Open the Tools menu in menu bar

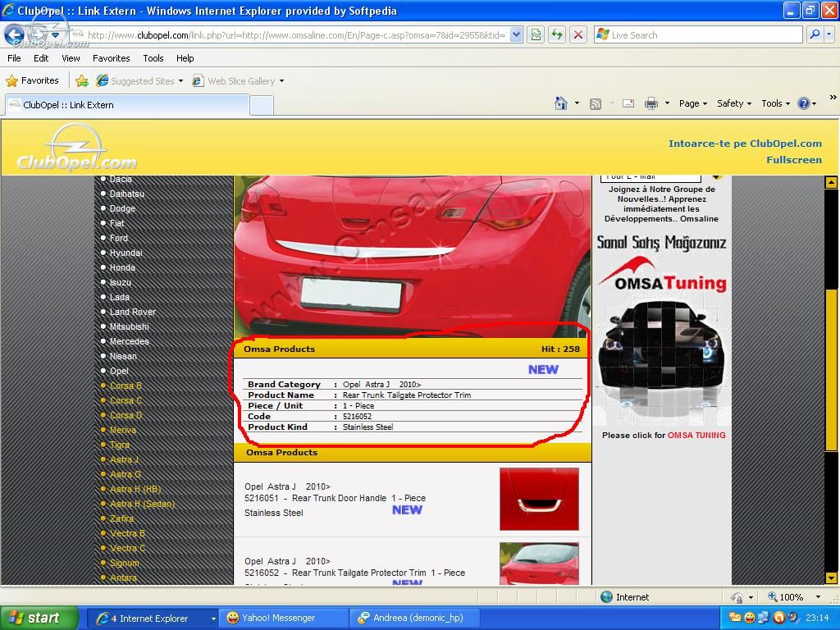(153, 58)
